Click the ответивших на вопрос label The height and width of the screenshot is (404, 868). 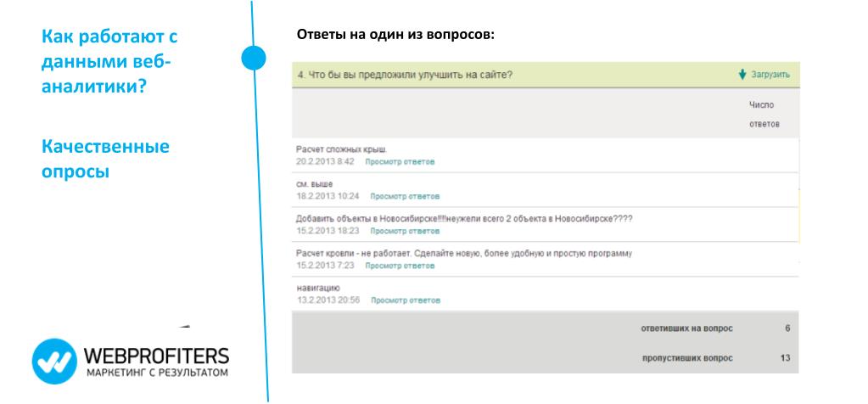tap(686, 328)
